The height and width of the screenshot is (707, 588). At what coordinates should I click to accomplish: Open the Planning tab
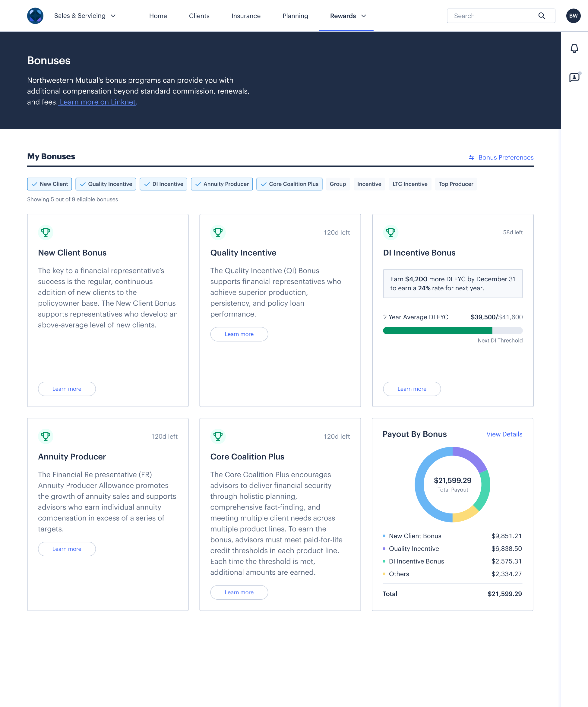click(x=295, y=16)
